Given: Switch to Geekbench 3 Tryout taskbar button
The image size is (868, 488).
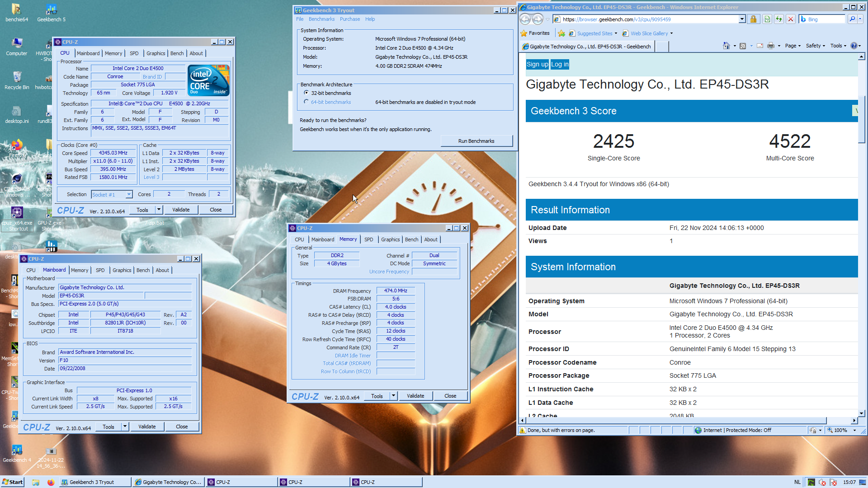Looking at the screenshot, I should click(x=95, y=482).
